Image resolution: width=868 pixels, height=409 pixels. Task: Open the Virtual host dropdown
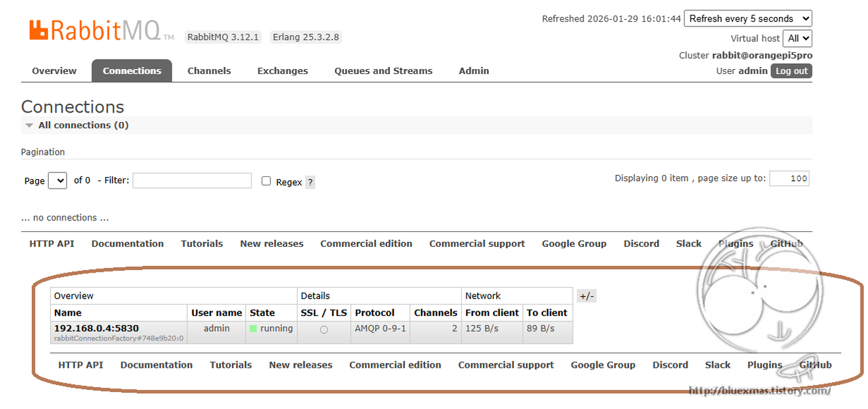[x=797, y=39]
